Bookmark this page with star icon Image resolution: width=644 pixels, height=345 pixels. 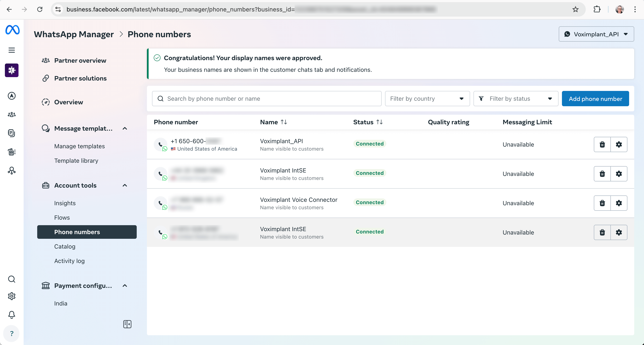(575, 10)
